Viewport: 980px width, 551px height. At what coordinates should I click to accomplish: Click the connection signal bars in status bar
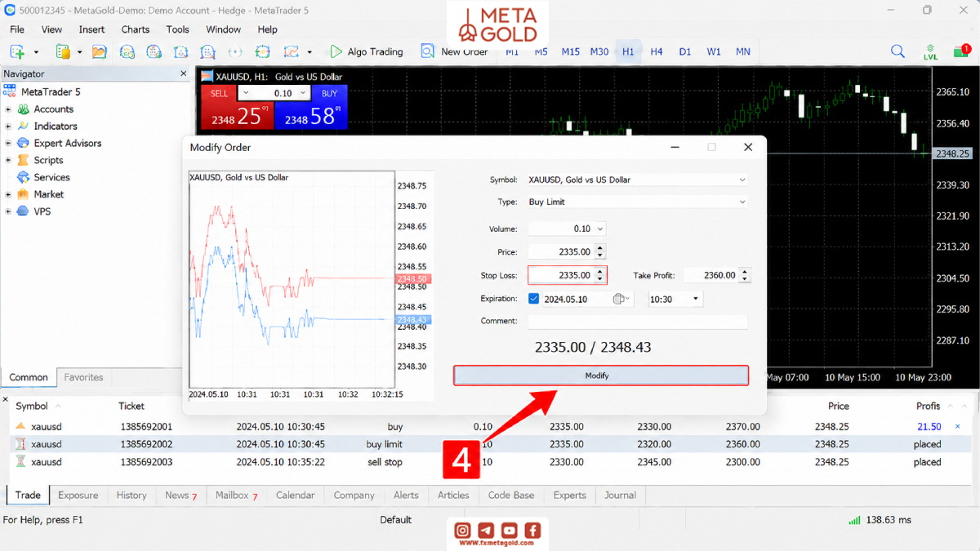point(854,520)
